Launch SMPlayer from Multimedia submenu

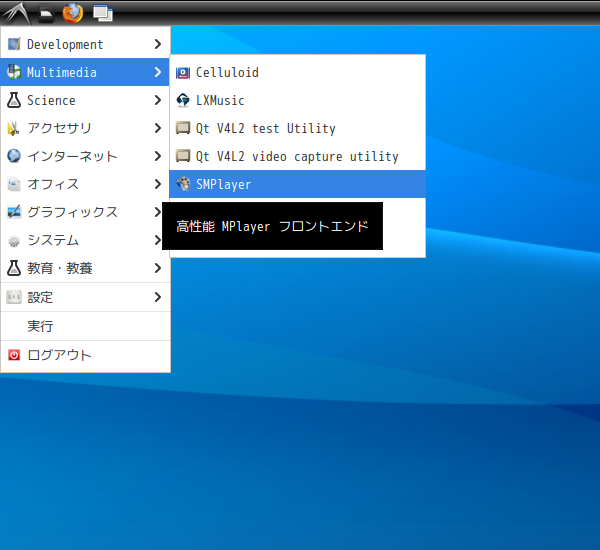pyautogui.click(x=297, y=184)
